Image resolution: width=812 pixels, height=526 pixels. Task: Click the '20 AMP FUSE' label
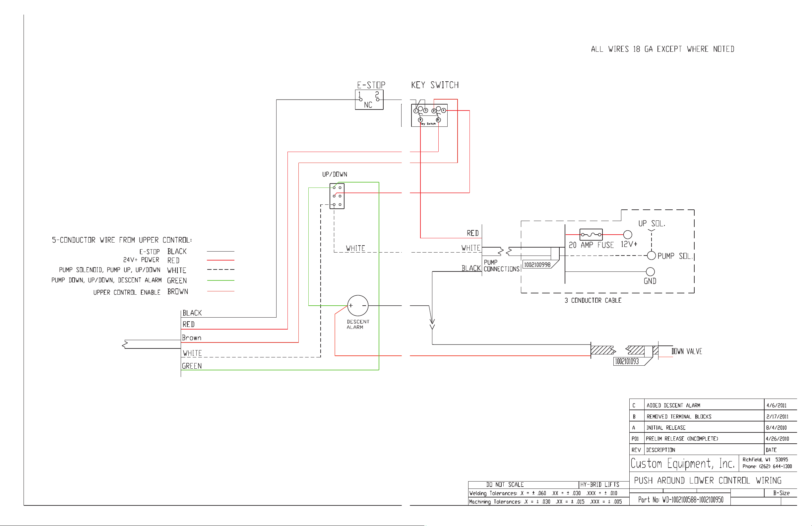tap(591, 245)
